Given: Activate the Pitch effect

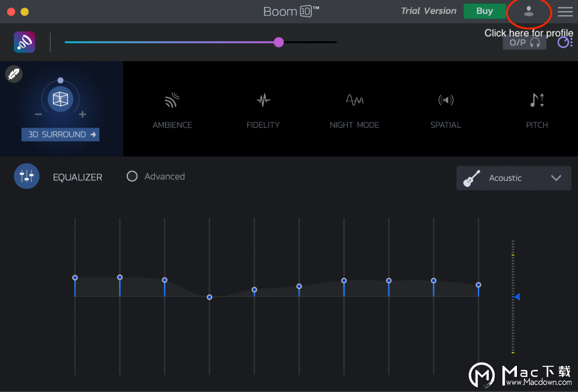Looking at the screenshot, I should pos(537,111).
